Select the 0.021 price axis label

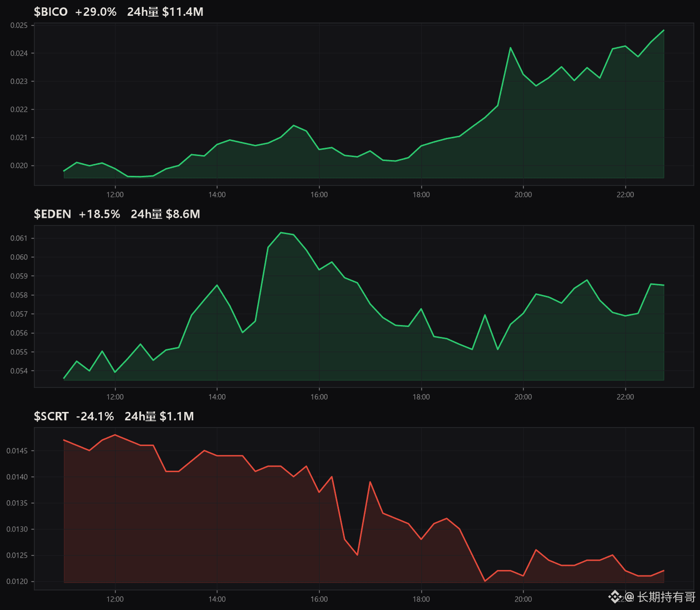(x=19, y=137)
